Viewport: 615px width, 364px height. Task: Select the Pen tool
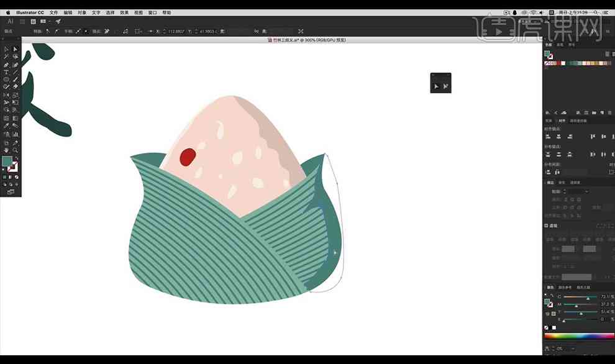tap(6, 65)
